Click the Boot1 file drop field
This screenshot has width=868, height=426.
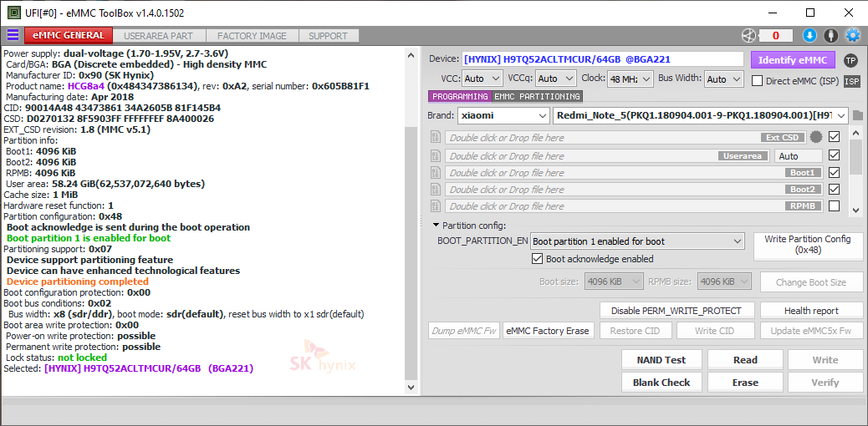(633, 173)
